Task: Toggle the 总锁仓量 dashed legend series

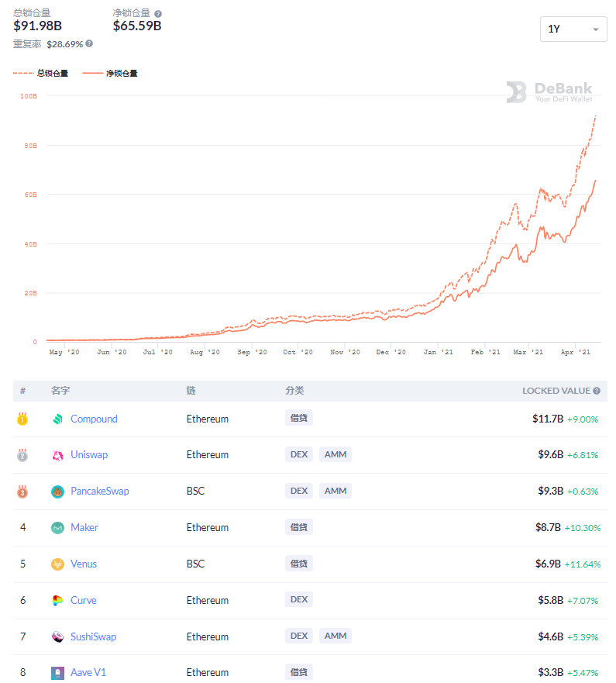Action: 40,73
